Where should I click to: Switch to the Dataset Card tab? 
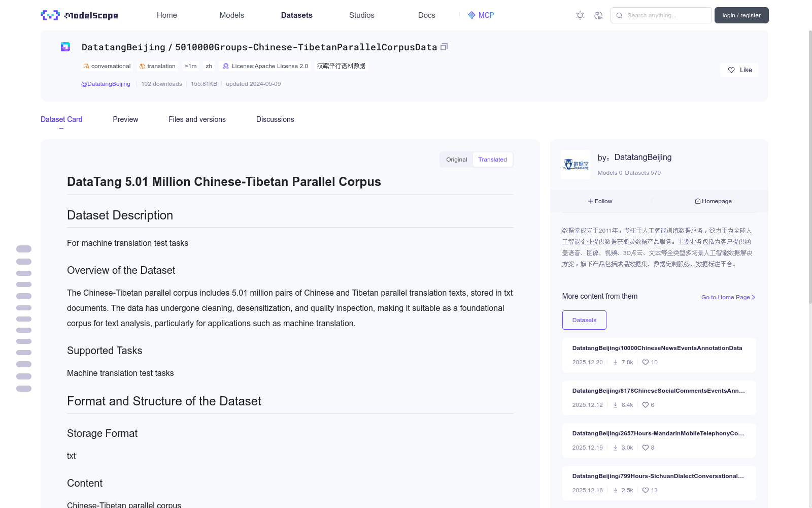tap(61, 119)
